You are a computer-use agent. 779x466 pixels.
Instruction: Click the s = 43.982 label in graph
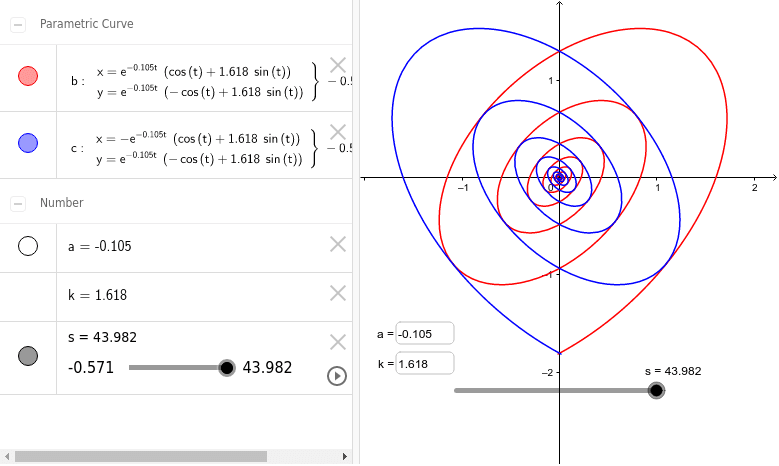673,371
